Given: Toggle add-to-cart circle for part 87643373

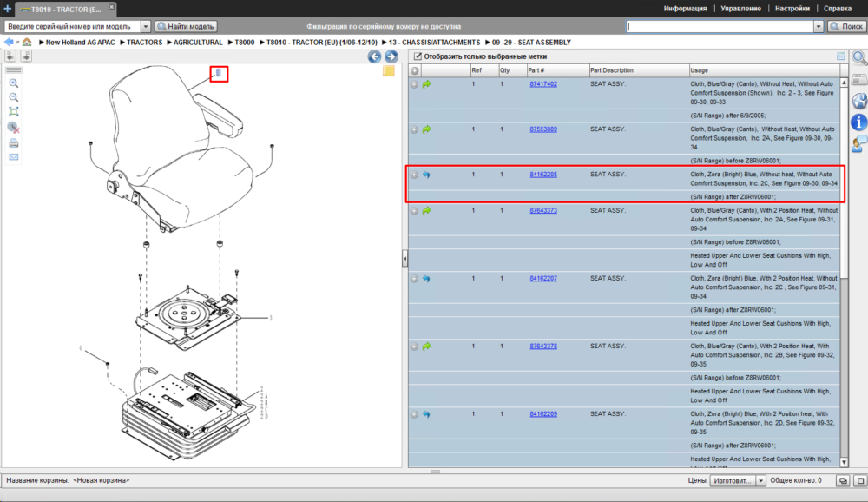Looking at the screenshot, I should (x=414, y=210).
